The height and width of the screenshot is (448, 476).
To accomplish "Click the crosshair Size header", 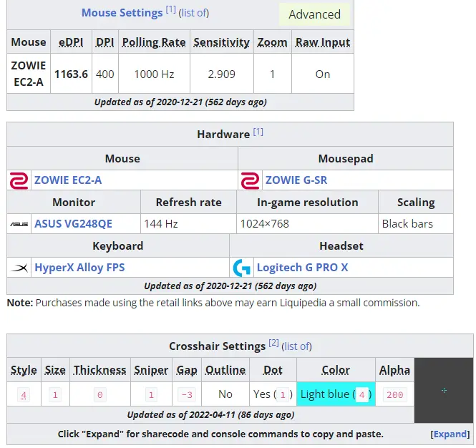I will 55,370.
